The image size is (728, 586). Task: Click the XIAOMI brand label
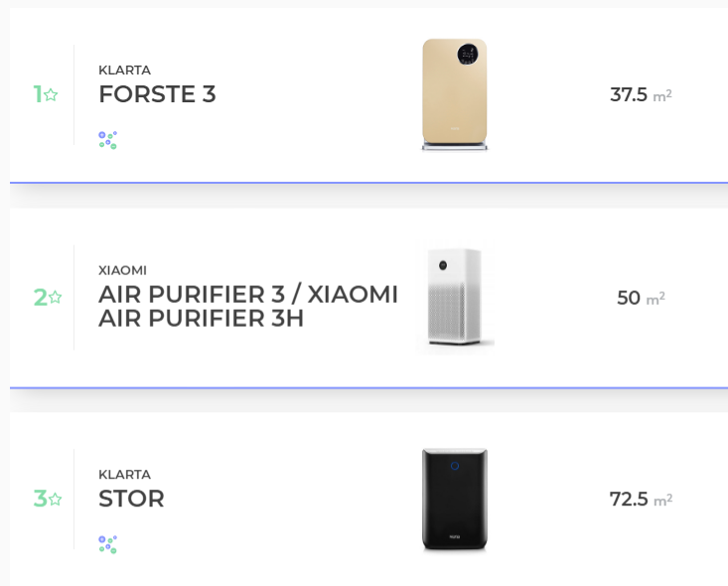point(122,270)
